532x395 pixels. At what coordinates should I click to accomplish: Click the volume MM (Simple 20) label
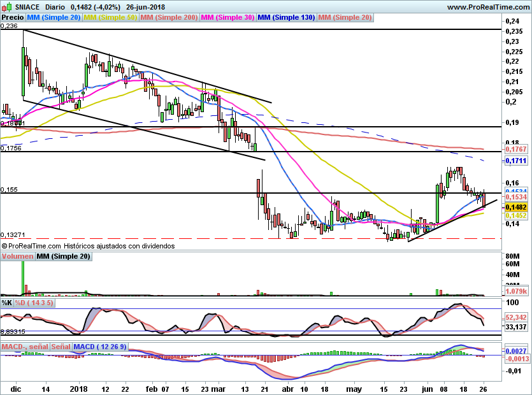coord(64,256)
